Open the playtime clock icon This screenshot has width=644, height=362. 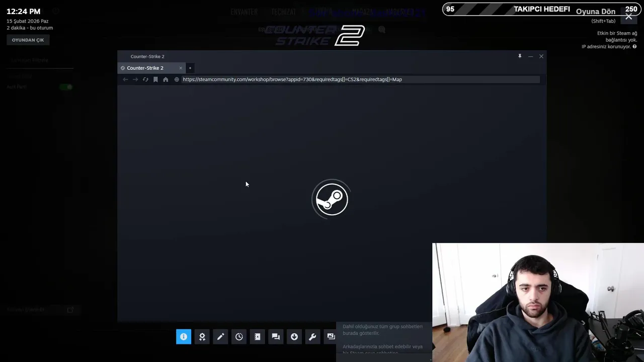[x=239, y=337]
